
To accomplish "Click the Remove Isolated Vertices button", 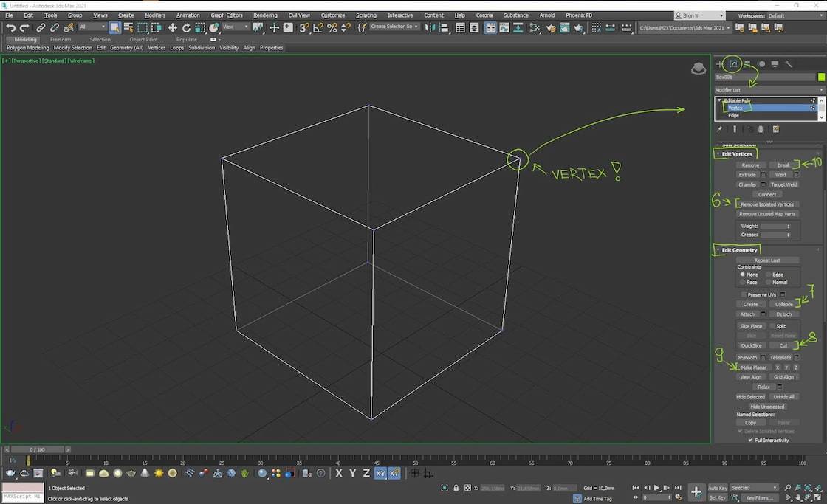I will (x=767, y=204).
